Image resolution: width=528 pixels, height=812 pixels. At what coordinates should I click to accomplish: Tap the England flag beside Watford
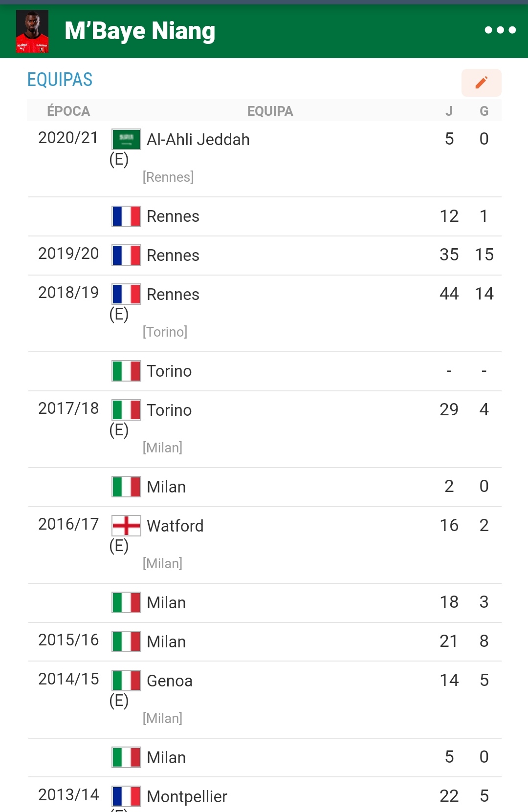(x=126, y=526)
